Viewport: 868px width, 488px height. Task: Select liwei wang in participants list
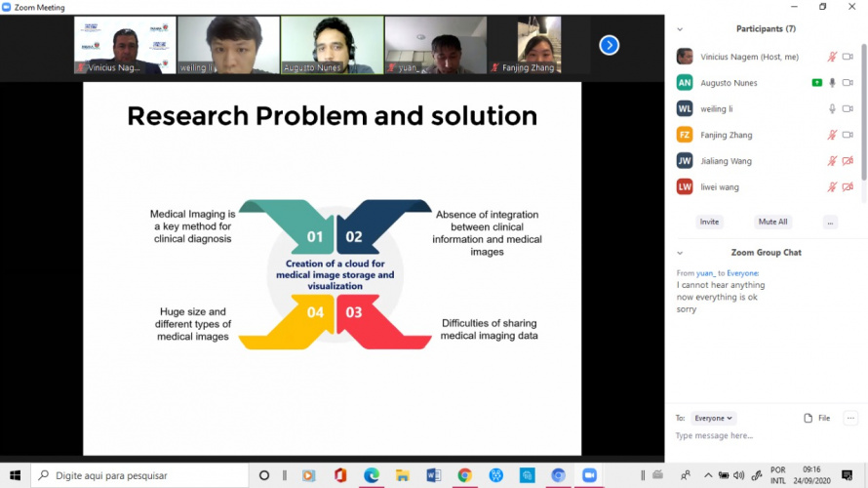720,186
